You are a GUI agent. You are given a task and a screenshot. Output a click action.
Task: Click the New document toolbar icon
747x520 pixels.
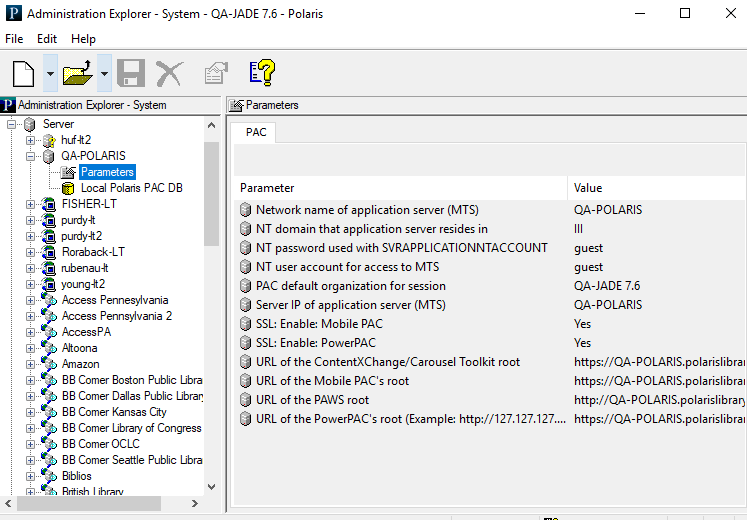pyautogui.click(x=24, y=73)
